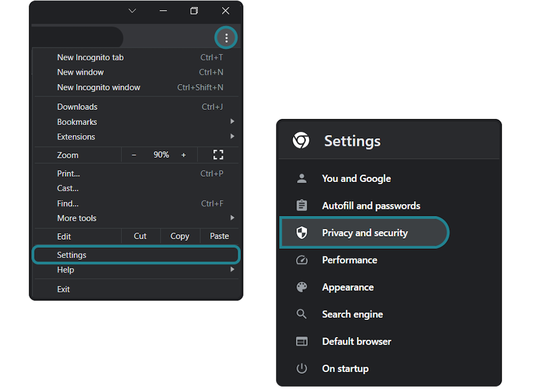Click the Appearance palette icon
Image resolution: width=539 pixels, height=392 pixels.
tap(301, 287)
